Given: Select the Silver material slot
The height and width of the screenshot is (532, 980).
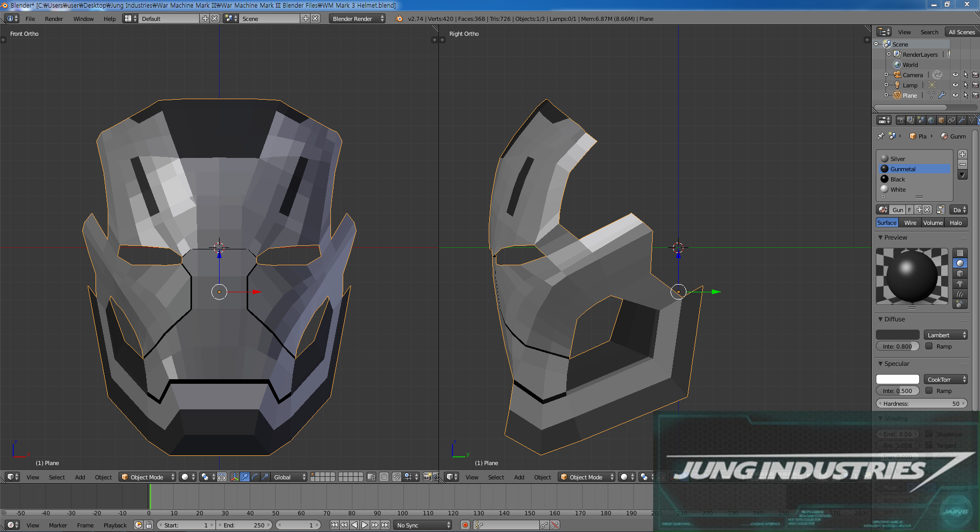Looking at the screenshot, I should [x=916, y=158].
